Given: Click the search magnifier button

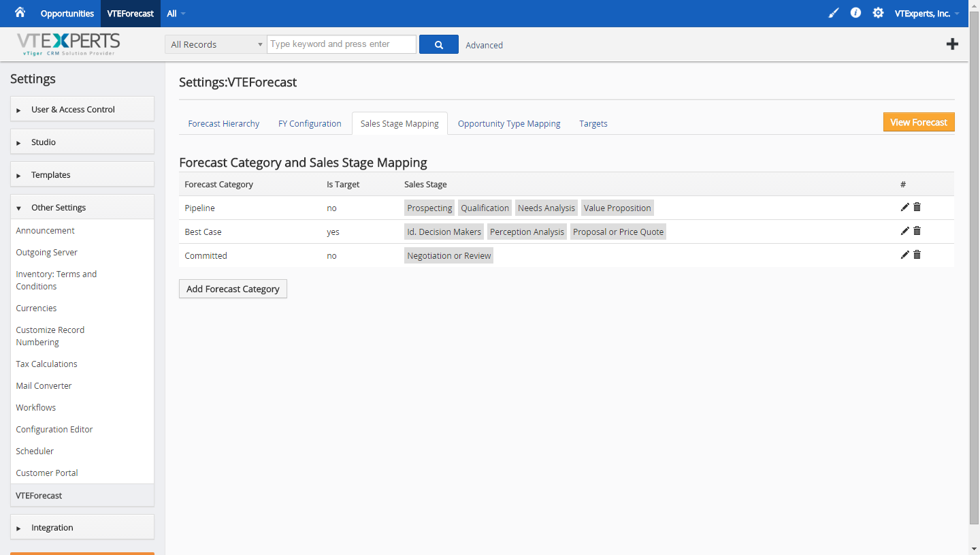Looking at the screenshot, I should click(439, 44).
